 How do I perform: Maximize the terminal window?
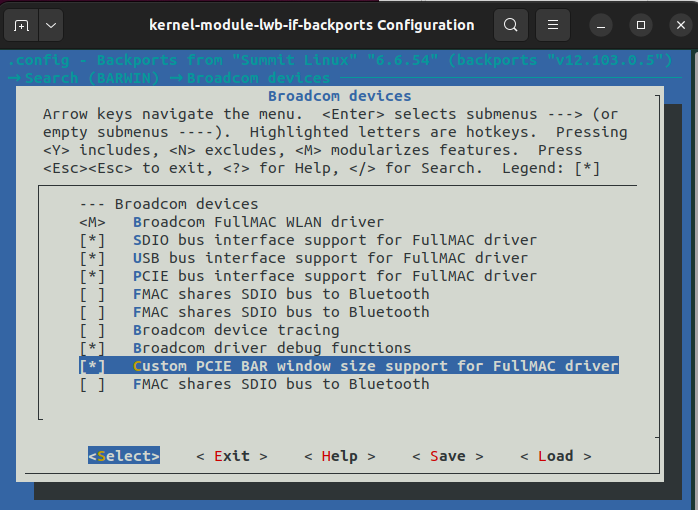pos(641,24)
